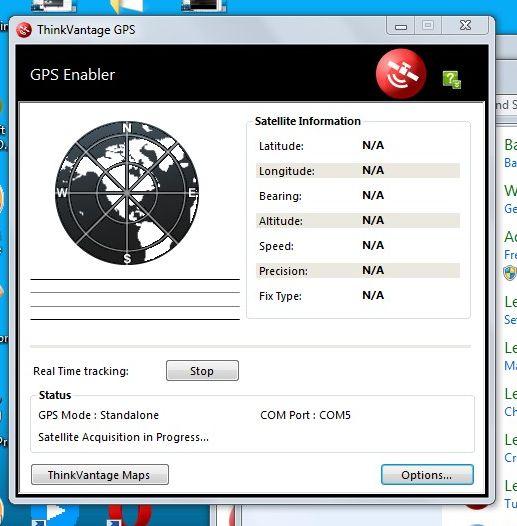
Task: Select the Altitude N/A value
Action: [x=373, y=220]
